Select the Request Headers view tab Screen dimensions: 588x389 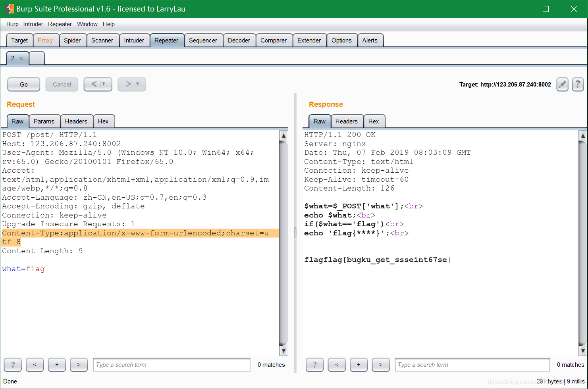coord(76,121)
